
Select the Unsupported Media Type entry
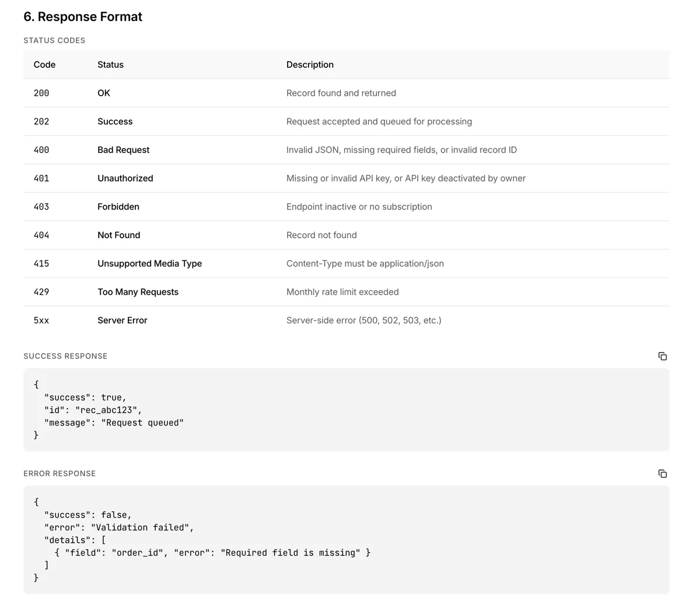pos(149,263)
